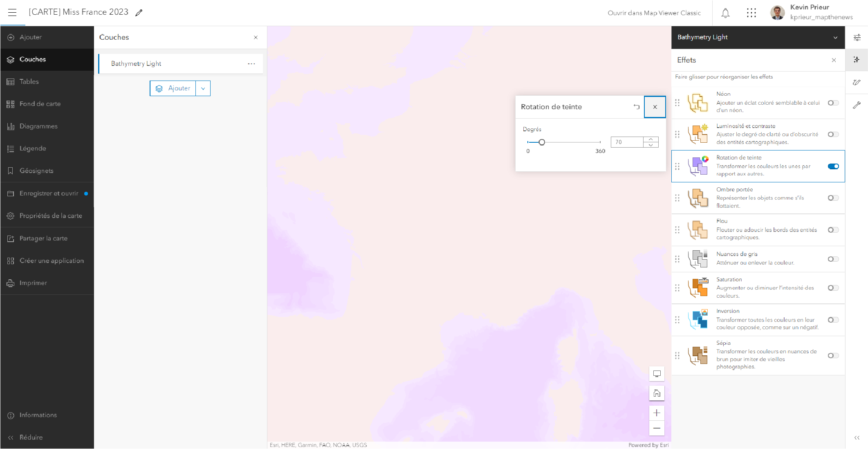Disable the Rotation de teinte toggle
Image resolution: width=868 pixels, height=449 pixels.
[833, 166]
